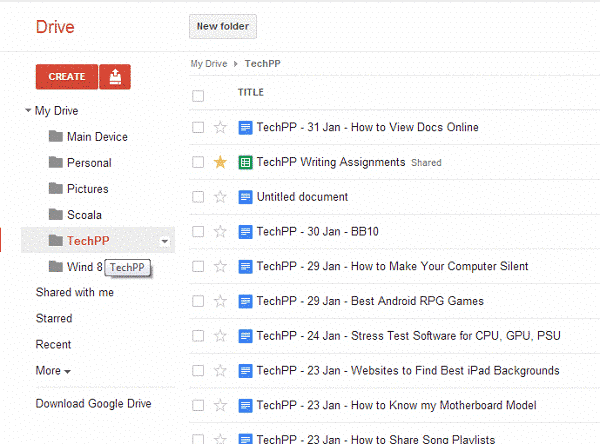600x444 pixels.
Task: Collapse the My Drive tree arrow
Action: tap(28, 110)
